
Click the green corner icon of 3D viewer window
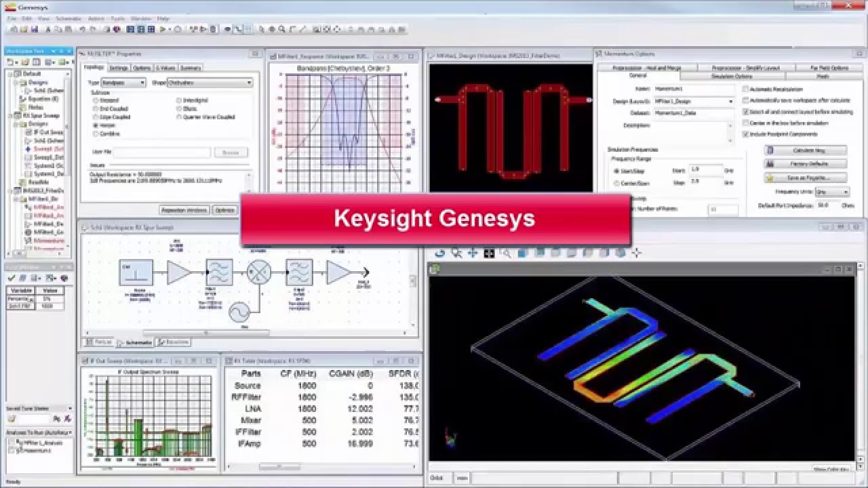click(x=435, y=269)
